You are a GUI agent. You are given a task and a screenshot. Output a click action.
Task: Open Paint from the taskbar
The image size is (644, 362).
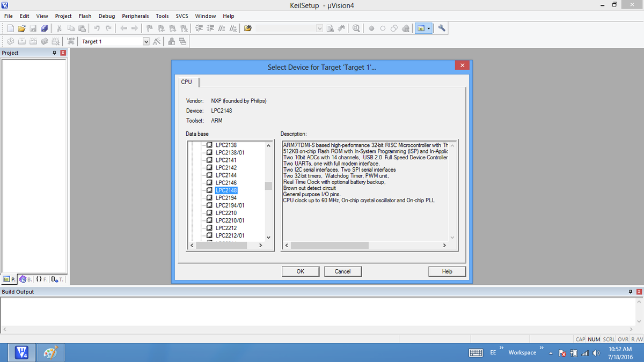click(x=49, y=352)
